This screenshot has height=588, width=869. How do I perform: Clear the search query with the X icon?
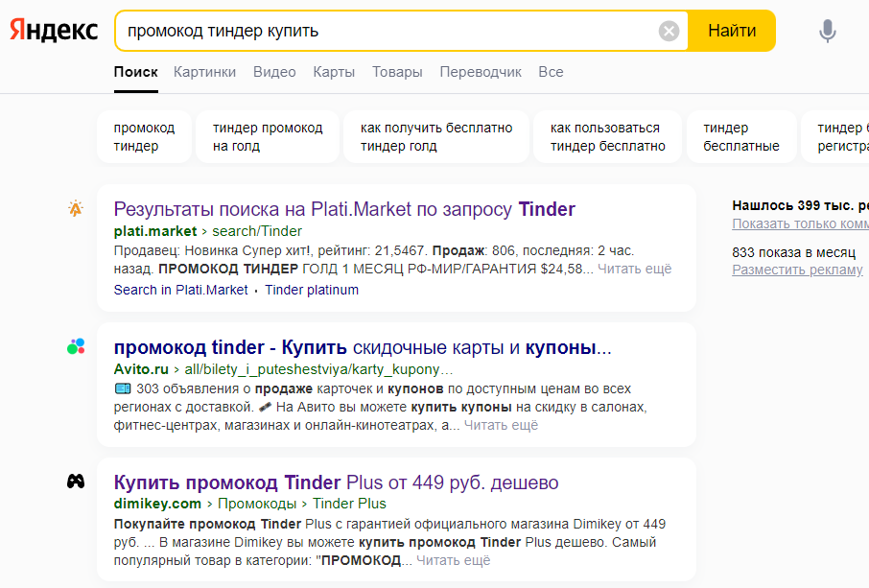(x=669, y=31)
